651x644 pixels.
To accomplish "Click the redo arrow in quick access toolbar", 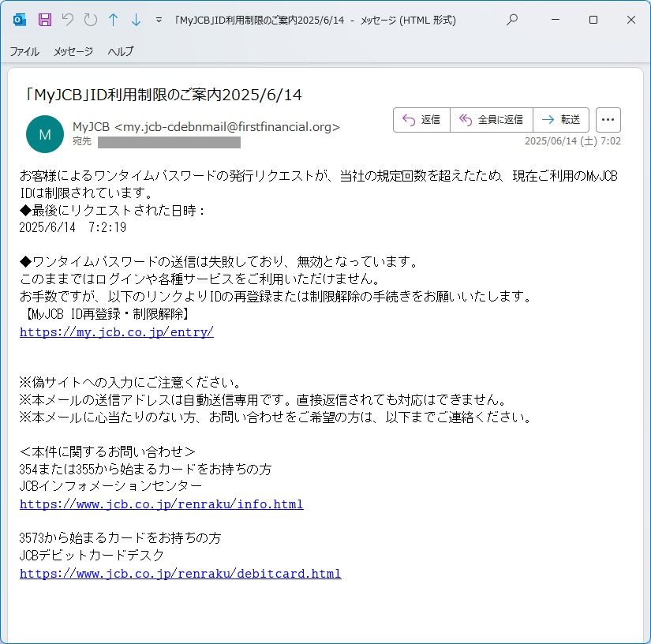I will tap(90, 20).
